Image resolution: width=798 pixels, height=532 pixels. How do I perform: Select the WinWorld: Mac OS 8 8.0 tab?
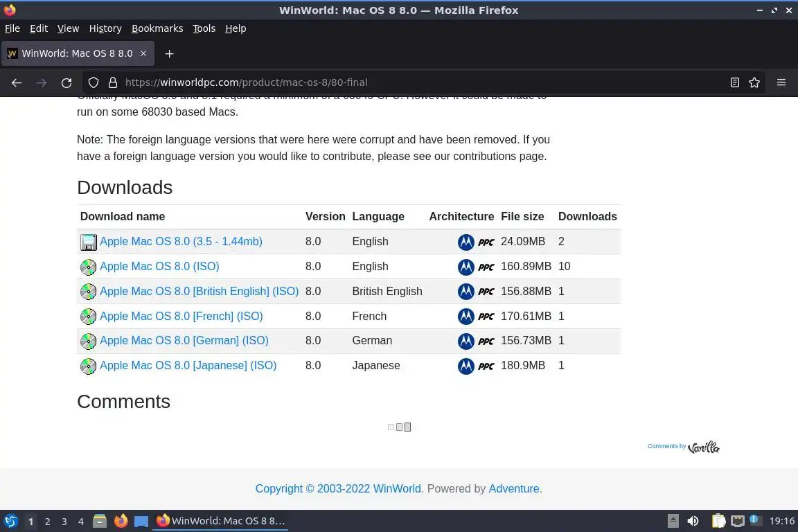[78, 53]
